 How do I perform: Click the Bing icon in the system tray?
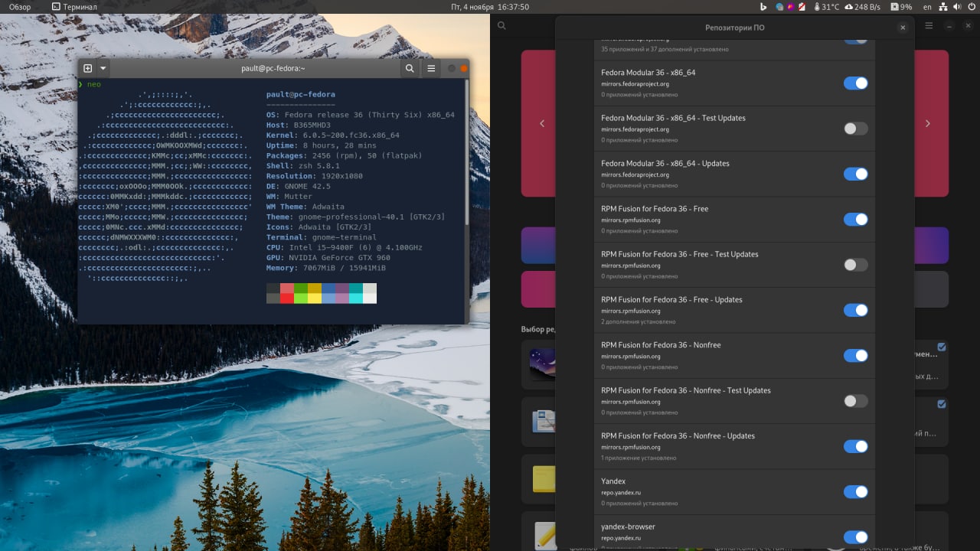point(763,7)
